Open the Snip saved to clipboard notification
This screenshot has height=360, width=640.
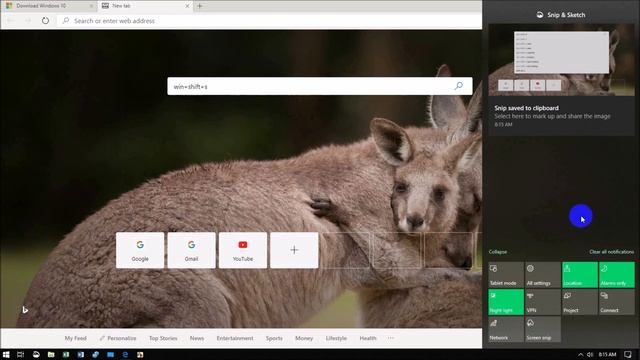561,116
